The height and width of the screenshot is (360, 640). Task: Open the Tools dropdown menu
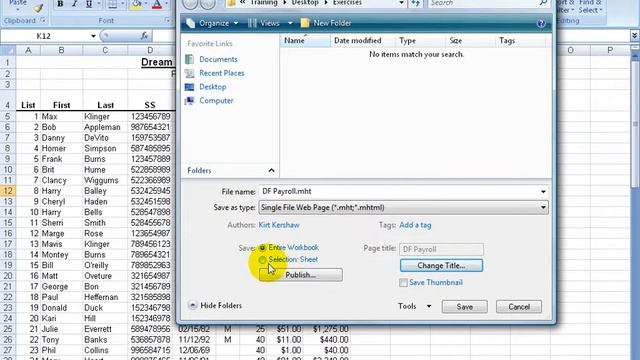(414, 306)
